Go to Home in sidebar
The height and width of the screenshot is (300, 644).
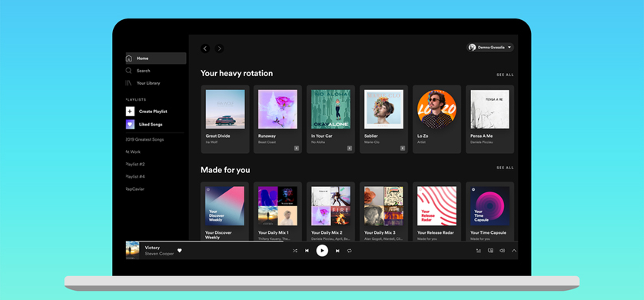[x=156, y=58]
